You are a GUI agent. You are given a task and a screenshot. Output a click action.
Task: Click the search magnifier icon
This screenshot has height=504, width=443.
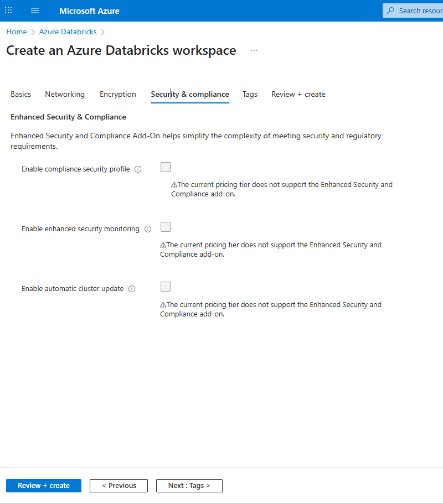point(390,11)
